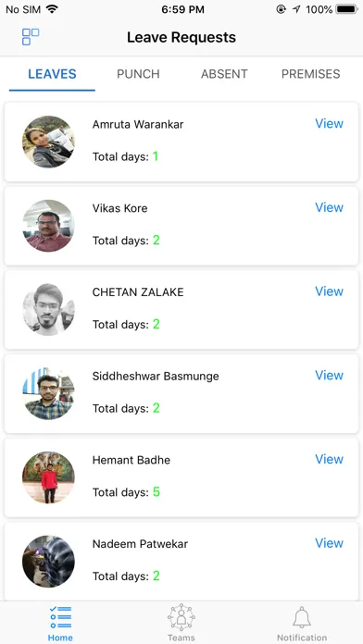Screen dimensions: 363x644
Task: Switch to the PUNCH tab
Action: [138, 74]
